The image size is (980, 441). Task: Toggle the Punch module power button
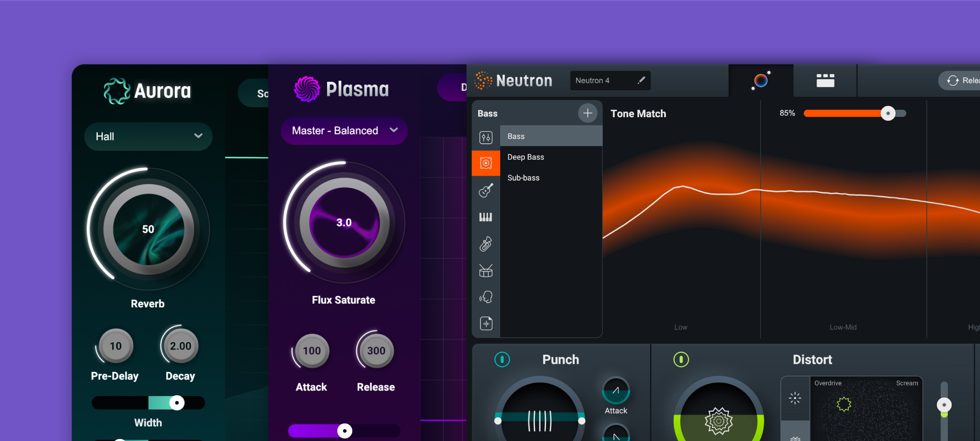502,359
